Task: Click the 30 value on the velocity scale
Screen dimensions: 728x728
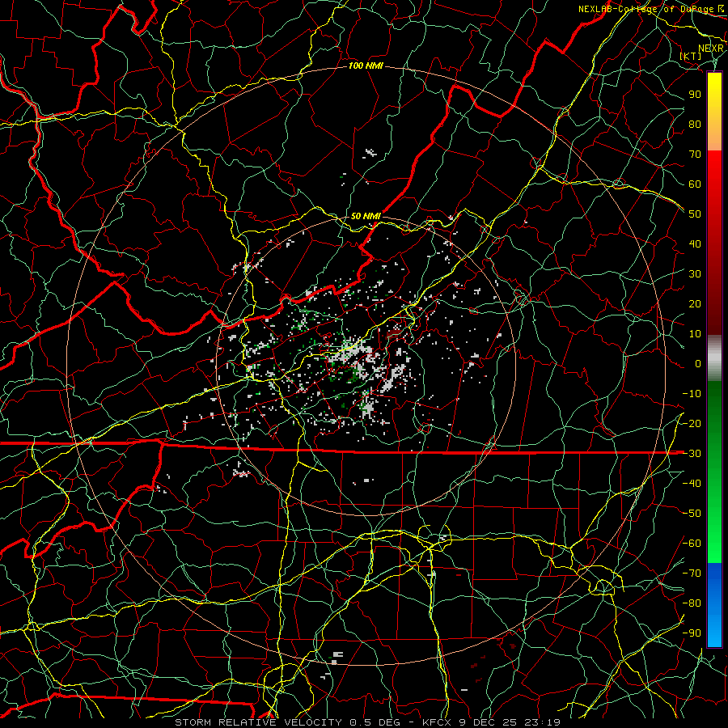Action: [x=695, y=274]
